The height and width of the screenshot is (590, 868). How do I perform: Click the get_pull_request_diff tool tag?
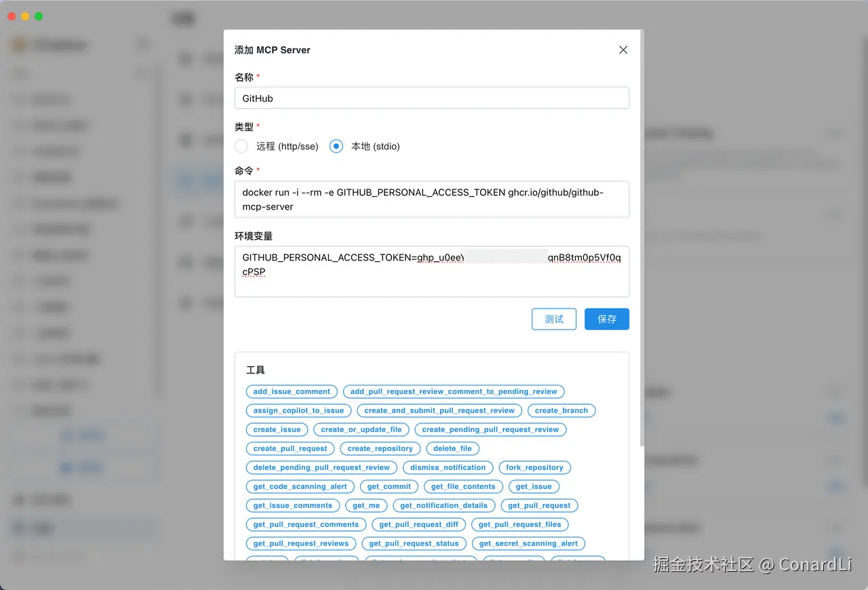[418, 524]
